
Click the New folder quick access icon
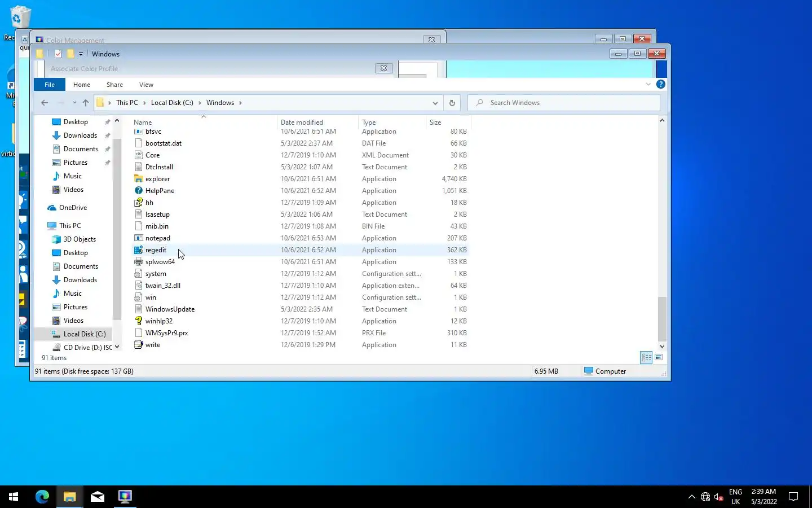(70, 54)
